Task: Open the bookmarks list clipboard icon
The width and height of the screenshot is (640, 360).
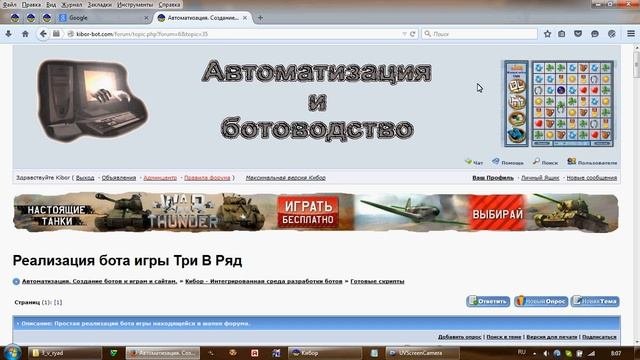Action: click(562, 34)
